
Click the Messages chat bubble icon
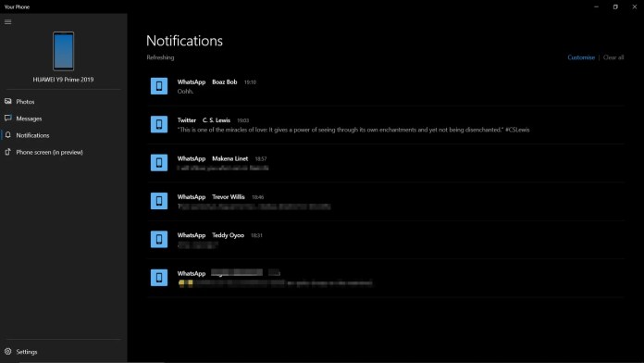click(x=7, y=118)
